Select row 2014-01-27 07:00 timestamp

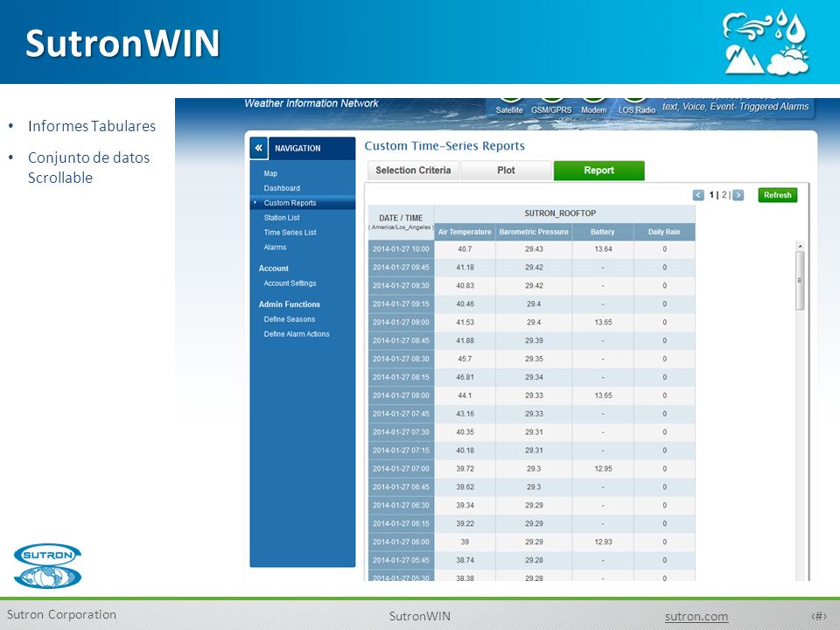point(401,469)
